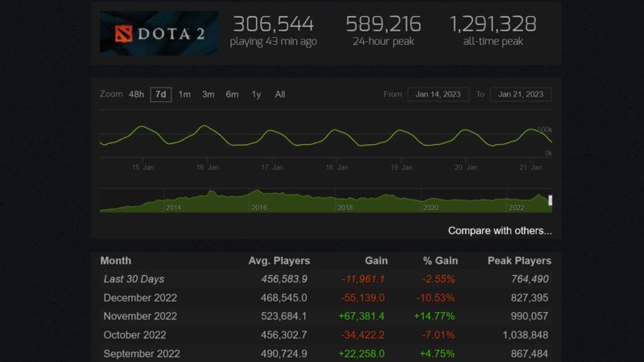Switch chart zoom to 3m
Viewport: 644px width, 362px height.
coord(208,94)
